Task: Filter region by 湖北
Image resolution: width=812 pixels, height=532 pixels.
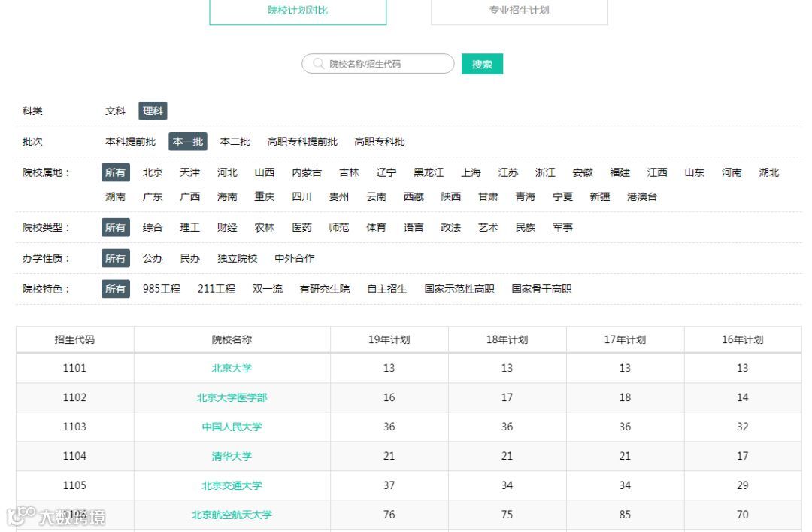Action: (769, 172)
